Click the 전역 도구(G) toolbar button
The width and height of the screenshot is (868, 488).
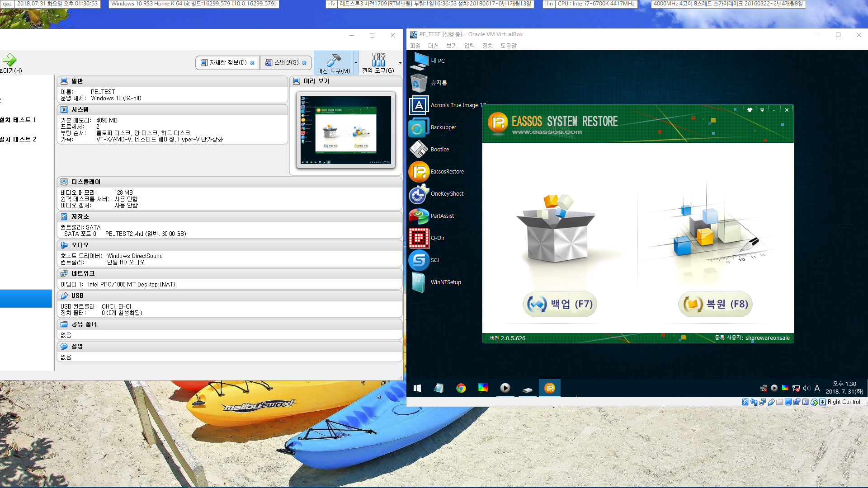(378, 63)
